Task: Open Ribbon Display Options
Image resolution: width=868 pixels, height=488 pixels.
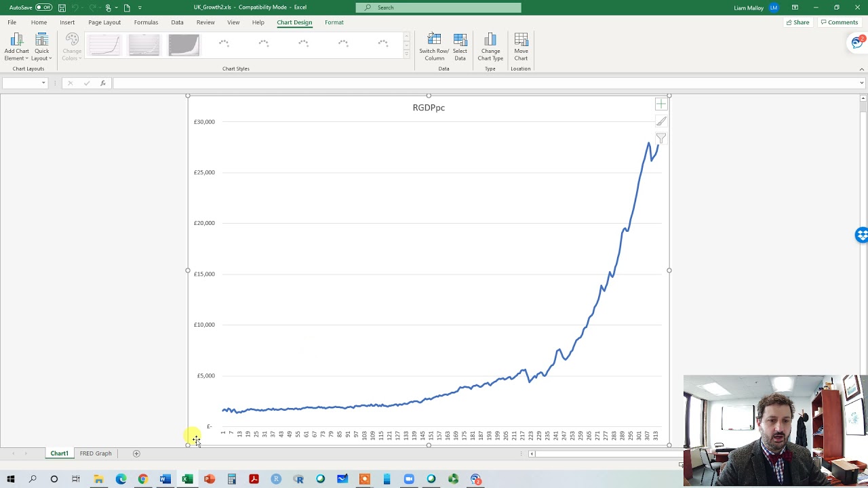Action: pyautogui.click(x=795, y=7)
